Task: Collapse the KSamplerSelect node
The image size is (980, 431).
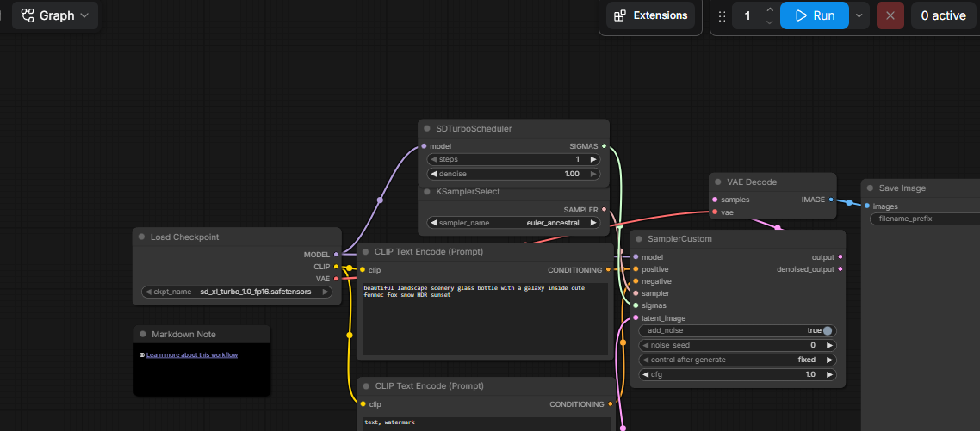Action: pyautogui.click(x=427, y=192)
